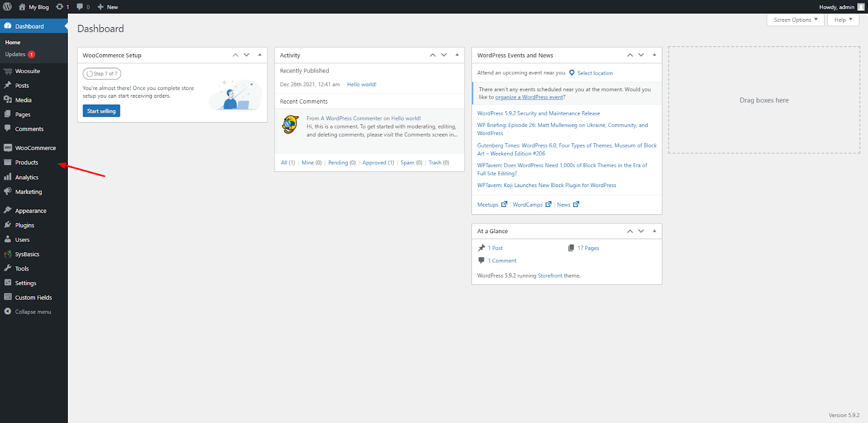Image resolution: width=868 pixels, height=423 pixels.
Task: Open the Storefront theme link
Action: (x=550, y=275)
